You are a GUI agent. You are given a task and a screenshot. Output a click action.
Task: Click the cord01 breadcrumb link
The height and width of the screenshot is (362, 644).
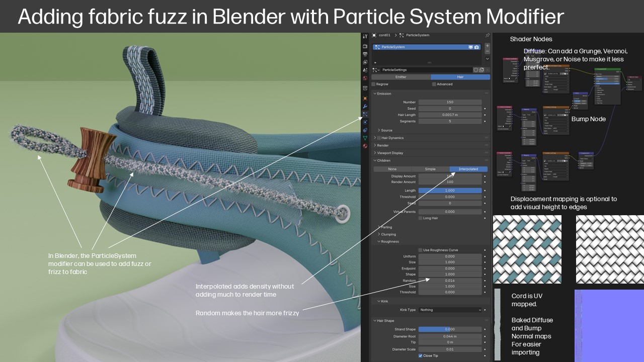click(384, 35)
